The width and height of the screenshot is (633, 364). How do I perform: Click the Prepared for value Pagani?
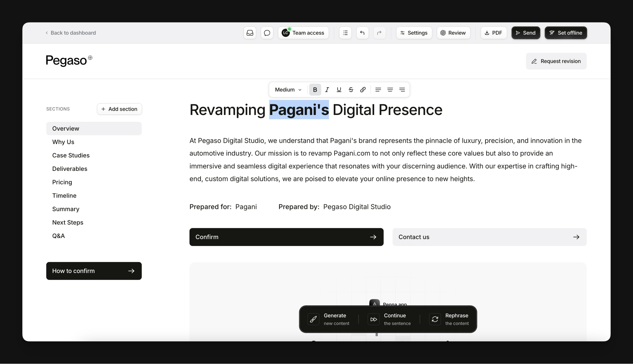[x=246, y=207]
